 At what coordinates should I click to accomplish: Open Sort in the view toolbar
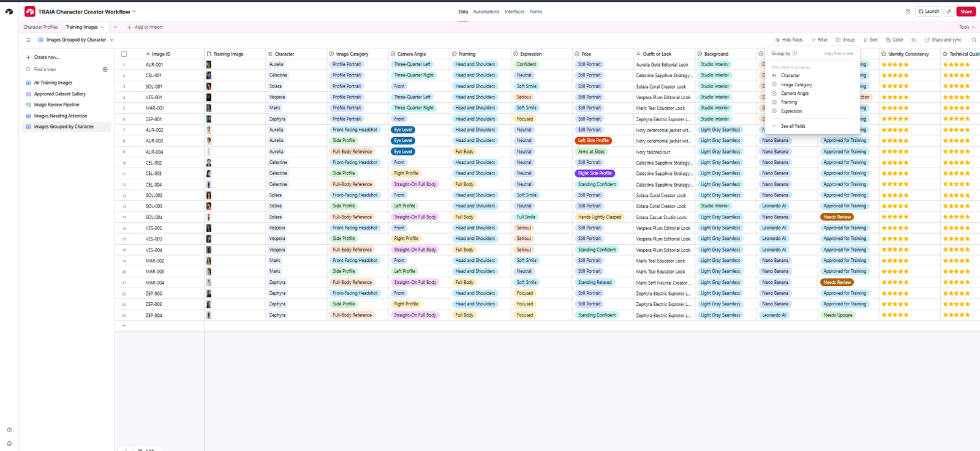[870, 40]
